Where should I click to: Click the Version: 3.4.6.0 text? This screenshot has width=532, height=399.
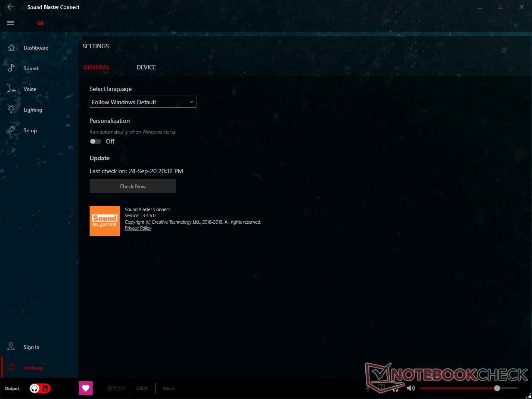tap(140, 215)
